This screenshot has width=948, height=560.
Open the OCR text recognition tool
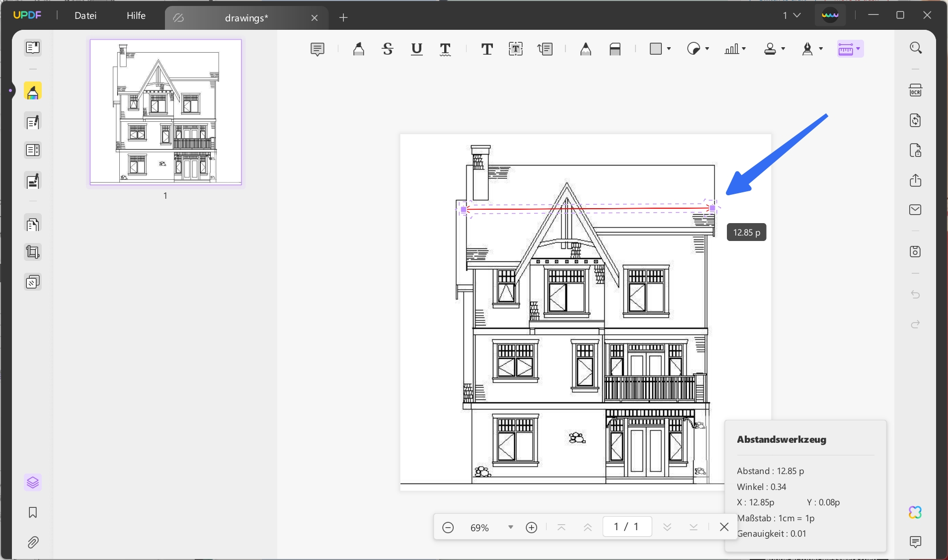pos(915,90)
